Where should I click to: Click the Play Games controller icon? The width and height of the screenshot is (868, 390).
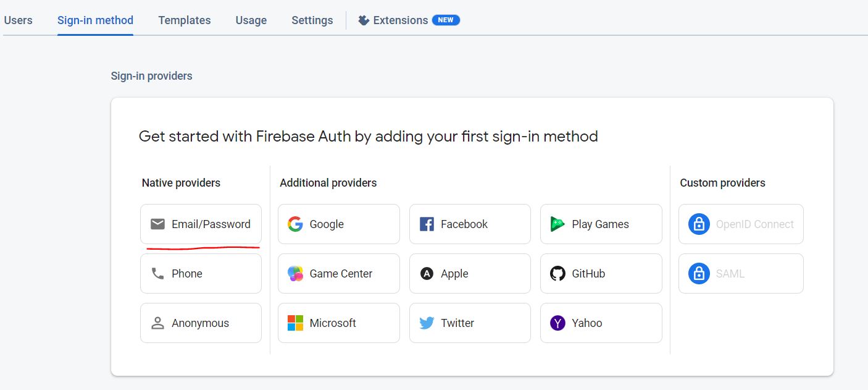[557, 224]
